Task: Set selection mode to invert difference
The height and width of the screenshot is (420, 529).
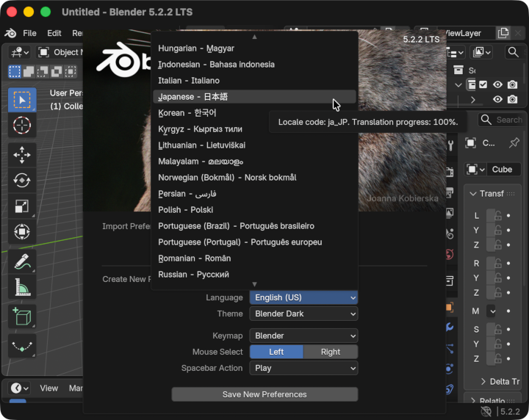Action: (57, 71)
